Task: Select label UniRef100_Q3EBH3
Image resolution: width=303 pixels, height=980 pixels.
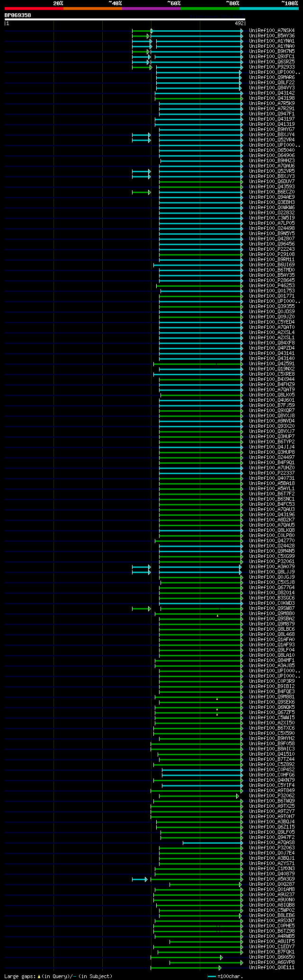Action: 272,203
